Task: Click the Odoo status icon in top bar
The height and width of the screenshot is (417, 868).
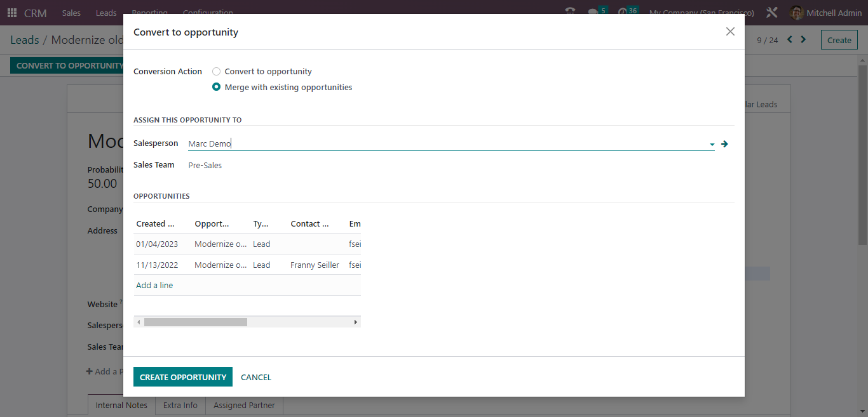Action: pos(570,10)
